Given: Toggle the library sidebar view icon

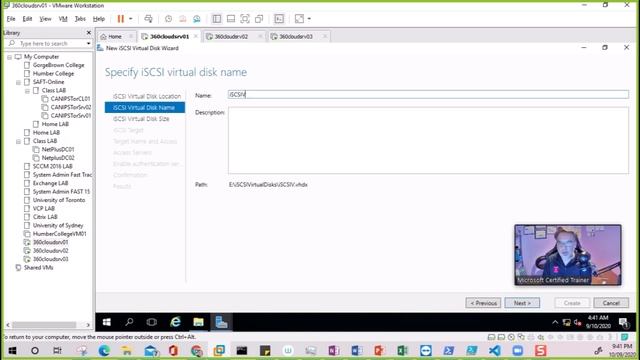Looking at the screenshot, I should click(217, 19).
